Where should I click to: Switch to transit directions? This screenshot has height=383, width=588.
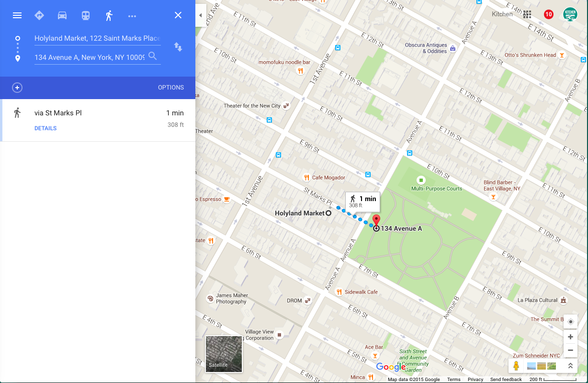[85, 15]
